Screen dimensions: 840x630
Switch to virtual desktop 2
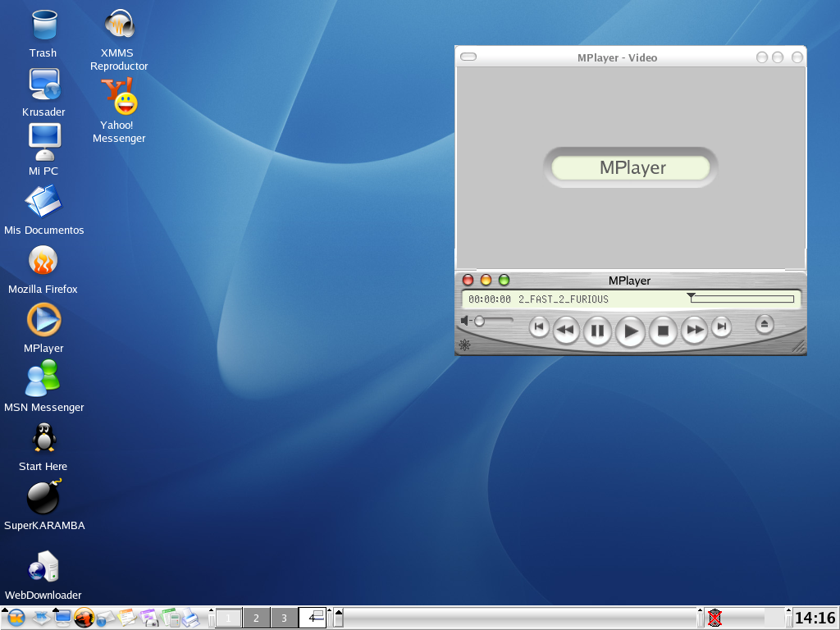(x=257, y=618)
